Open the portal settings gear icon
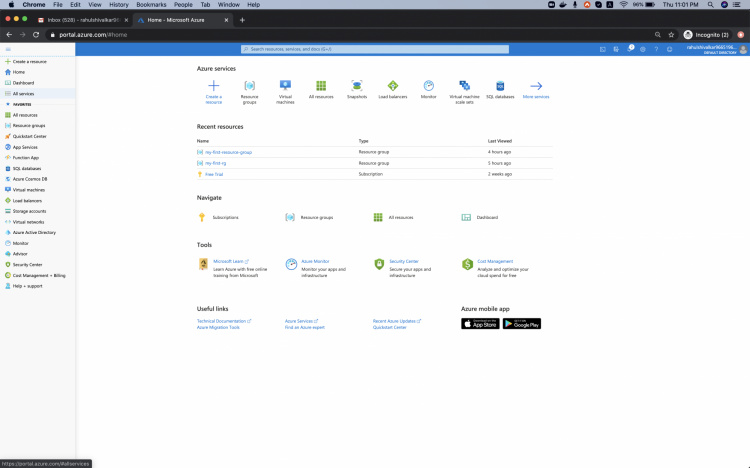The width and height of the screenshot is (750, 468). click(x=643, y=48)
